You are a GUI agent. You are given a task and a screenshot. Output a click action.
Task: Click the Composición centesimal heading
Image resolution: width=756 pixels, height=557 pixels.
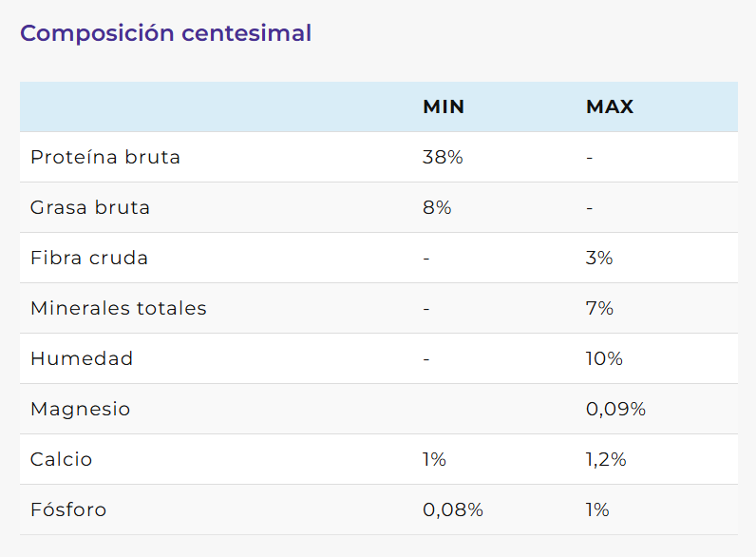[165, 33]
